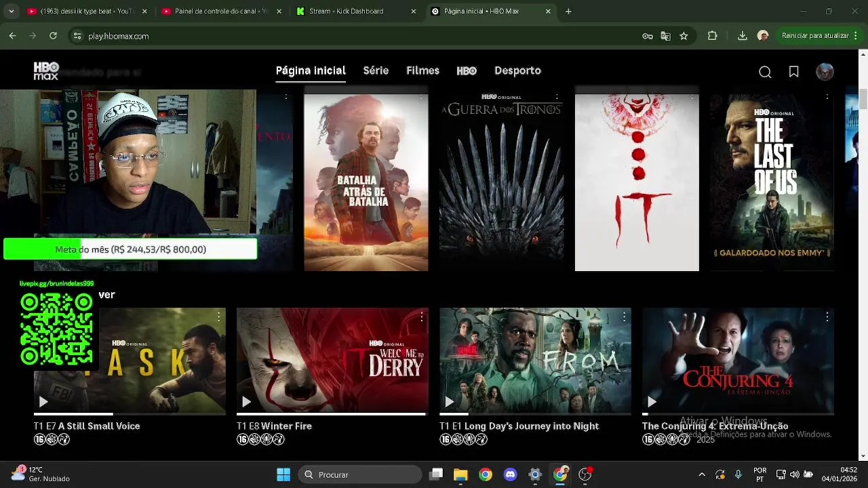
Task: Bookmark page with star icon
Action: pos(684,36)
